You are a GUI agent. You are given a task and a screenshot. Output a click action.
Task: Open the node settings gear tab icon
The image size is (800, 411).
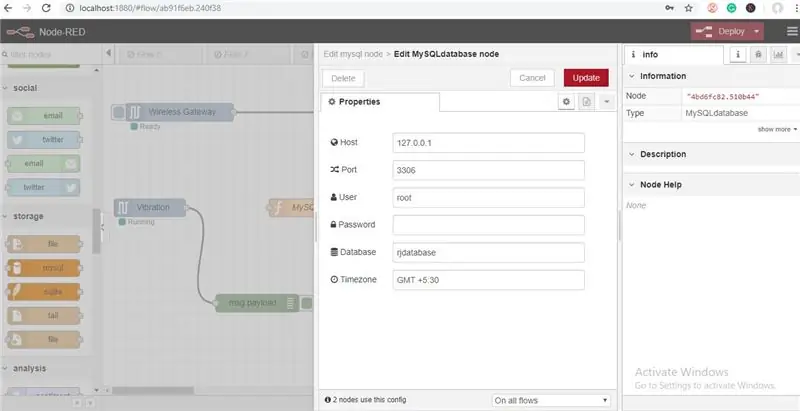(566, 102)
